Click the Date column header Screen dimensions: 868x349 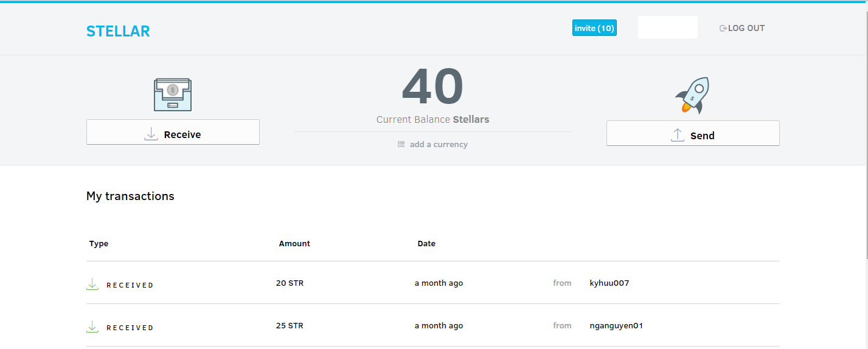[426, 244]
